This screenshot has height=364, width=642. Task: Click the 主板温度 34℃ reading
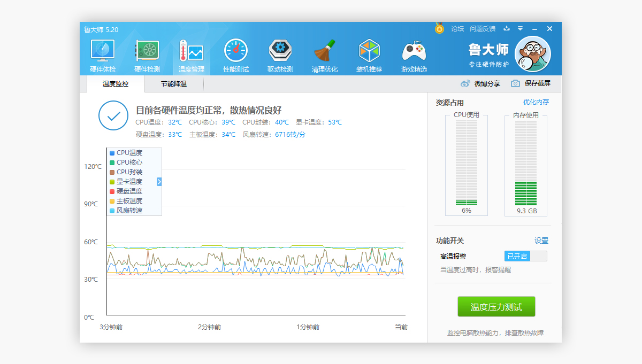click(212, 135)
